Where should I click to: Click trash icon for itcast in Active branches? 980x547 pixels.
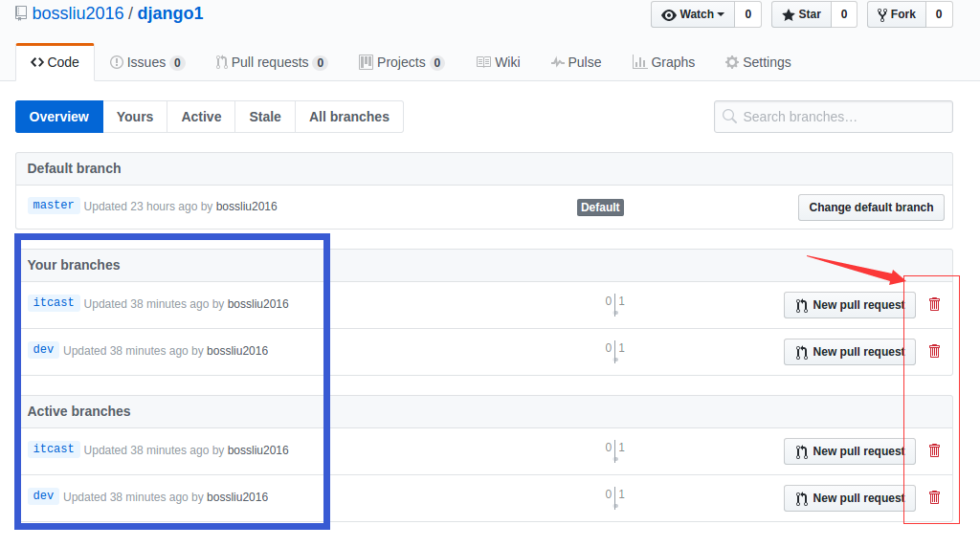point(934,450)
